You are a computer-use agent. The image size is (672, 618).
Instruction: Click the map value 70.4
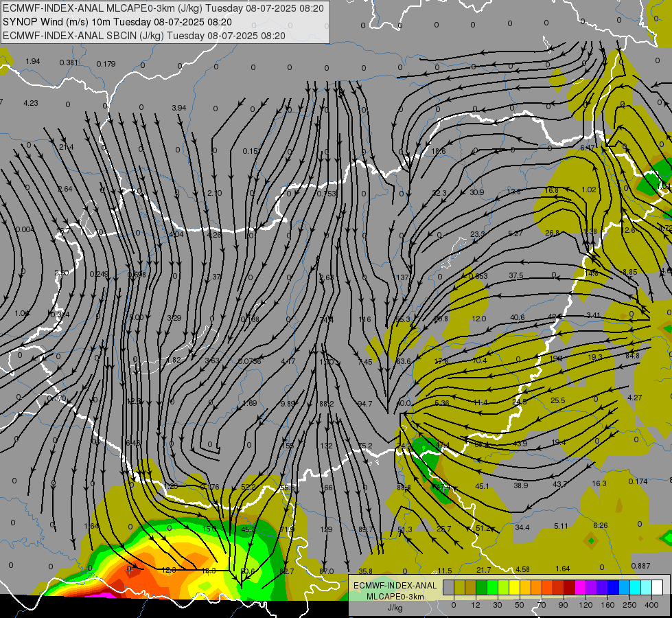tap(480, 360)
